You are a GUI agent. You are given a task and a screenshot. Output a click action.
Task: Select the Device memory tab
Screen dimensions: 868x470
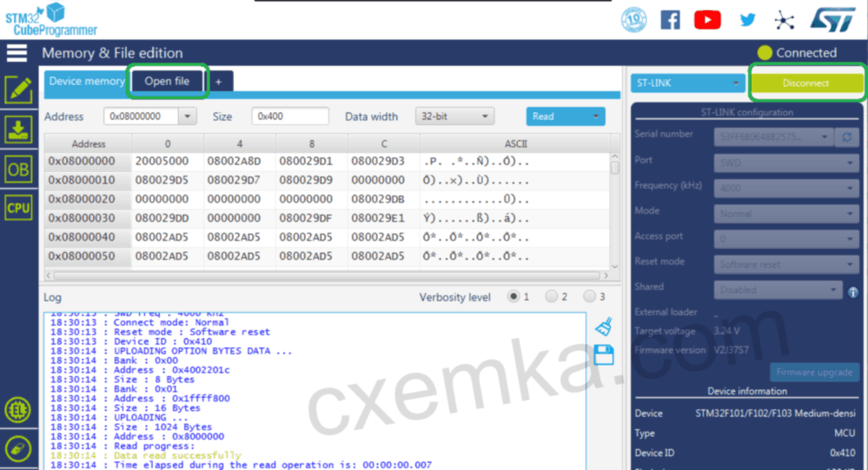(x=86, y=82)
